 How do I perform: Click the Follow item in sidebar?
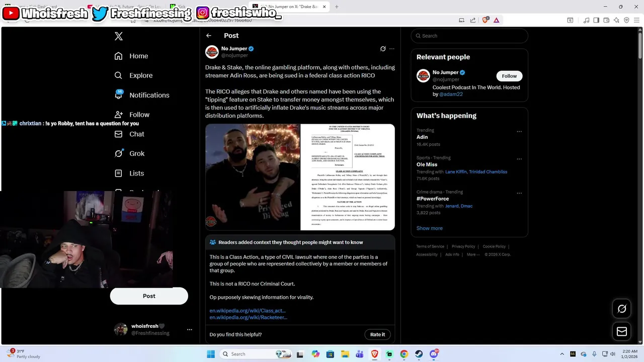(x=132, y=115)
